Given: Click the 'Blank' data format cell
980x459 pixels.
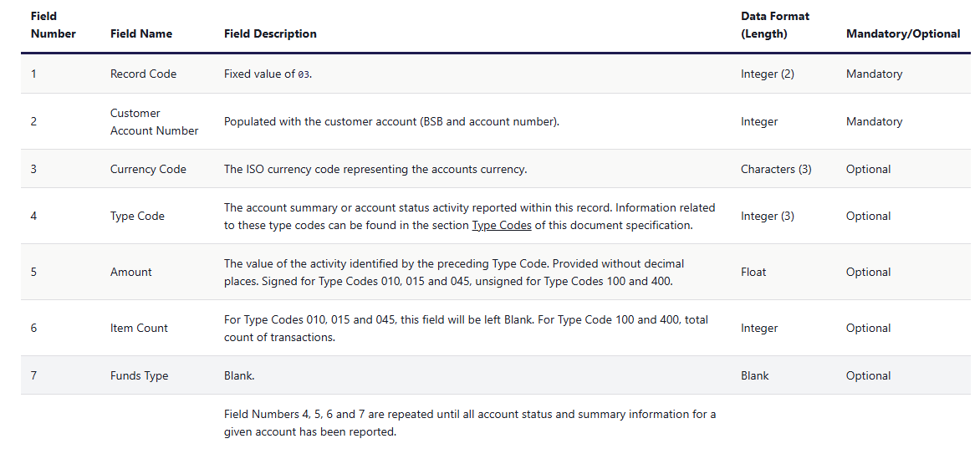Looking at the screenshot, I should tap(754, 375).
